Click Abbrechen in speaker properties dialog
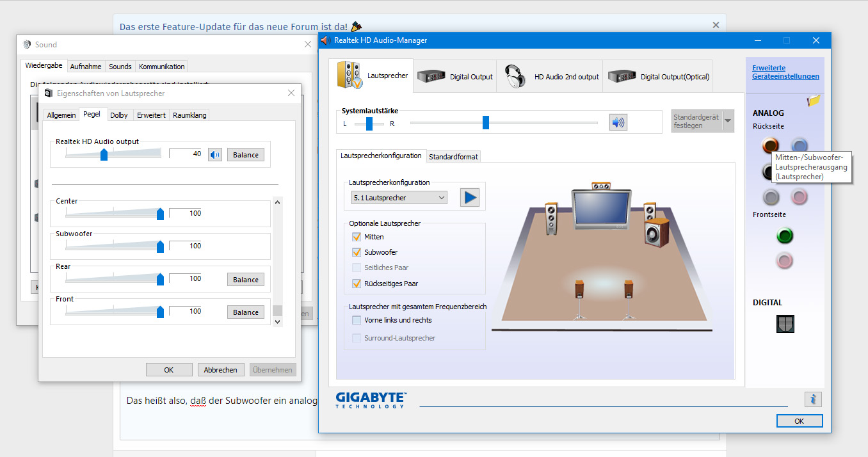 pos(221,370)
